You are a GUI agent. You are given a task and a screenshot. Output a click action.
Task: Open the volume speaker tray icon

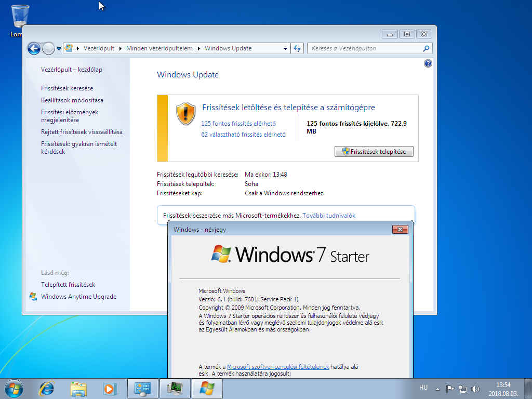tap(475, 389)
